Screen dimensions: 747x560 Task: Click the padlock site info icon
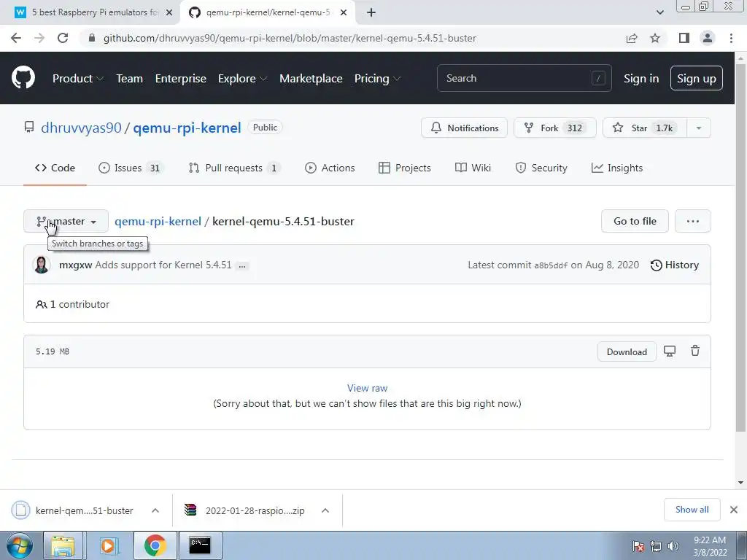coord(92,38)
